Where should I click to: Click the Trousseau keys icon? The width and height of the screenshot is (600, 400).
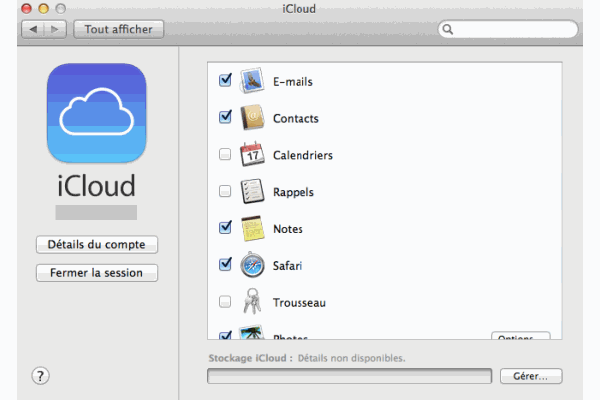tap(253, 301)
